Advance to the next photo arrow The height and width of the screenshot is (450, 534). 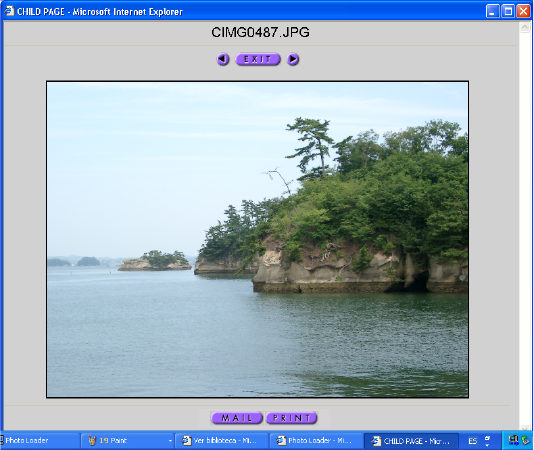click(293, 59)
